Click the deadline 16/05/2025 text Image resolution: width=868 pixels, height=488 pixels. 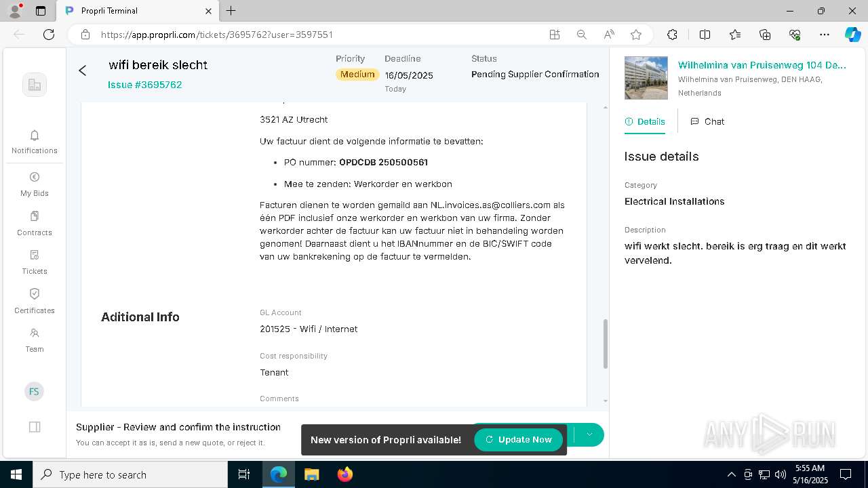click(409, 75)
